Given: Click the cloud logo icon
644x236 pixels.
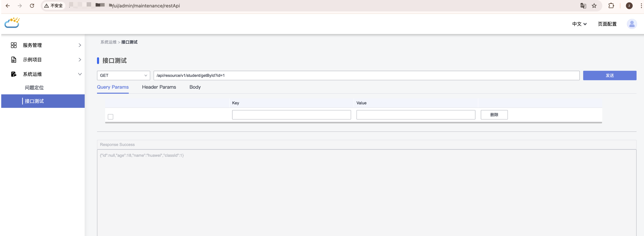Looking at the screenshot, I should click(12, 23).
